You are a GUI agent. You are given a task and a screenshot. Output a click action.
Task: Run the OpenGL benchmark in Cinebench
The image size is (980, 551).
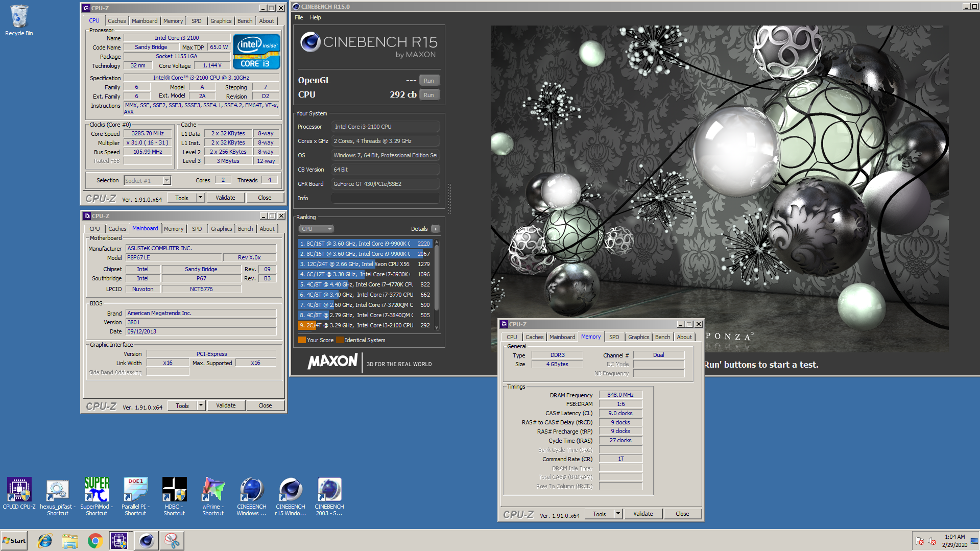tap(428, 81)
